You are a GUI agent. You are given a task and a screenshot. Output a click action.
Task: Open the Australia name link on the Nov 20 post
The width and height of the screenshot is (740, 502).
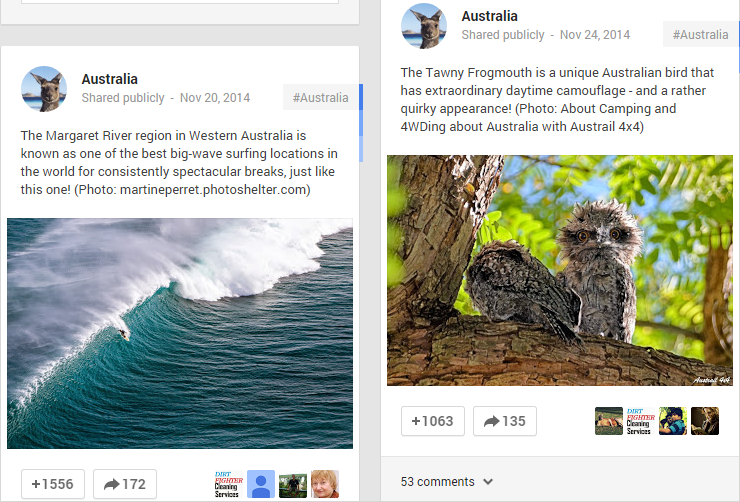click(x=109, y=79)
